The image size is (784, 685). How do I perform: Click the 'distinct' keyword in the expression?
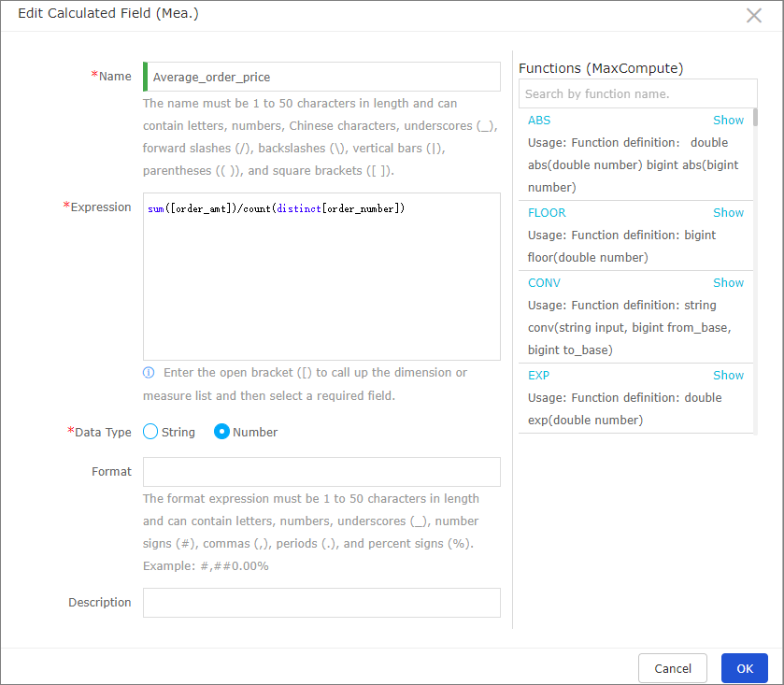(x=298, y=208)
